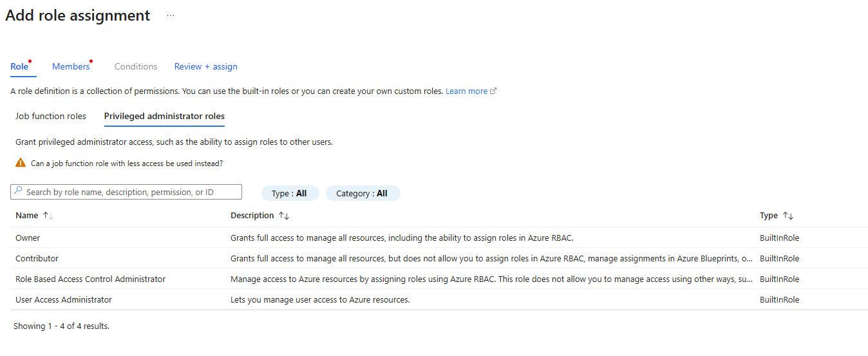
Task: Open the Type : All filter
Action: click(289, 193)
